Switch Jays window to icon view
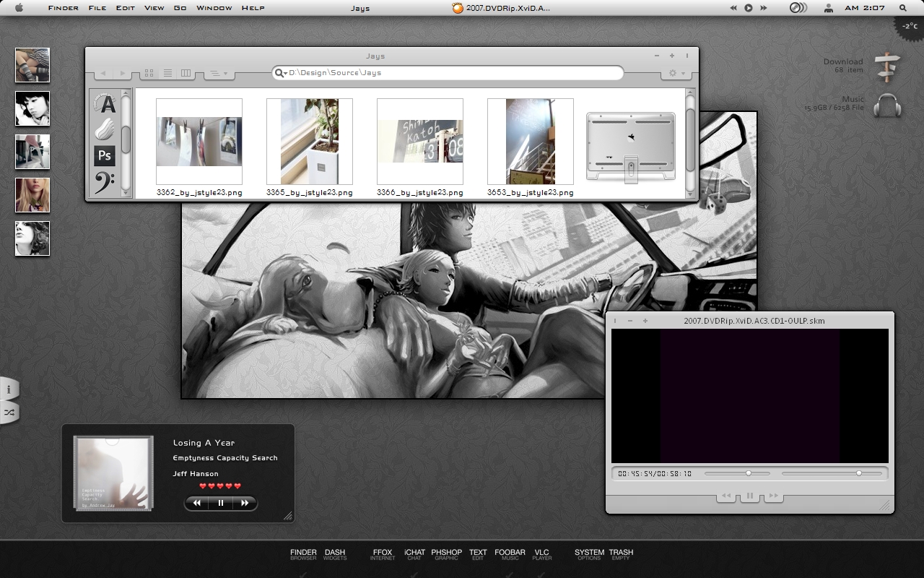The width and height of the screenshot is (924, 578). tap(149, 73)
